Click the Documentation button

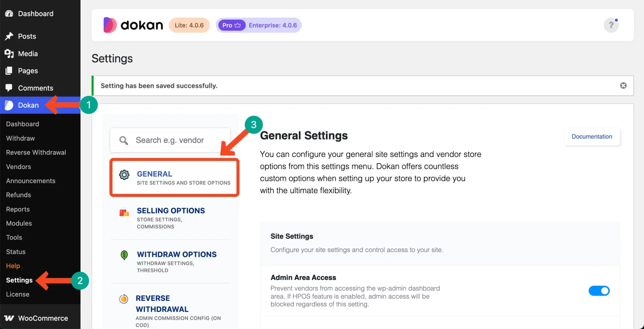592,136
